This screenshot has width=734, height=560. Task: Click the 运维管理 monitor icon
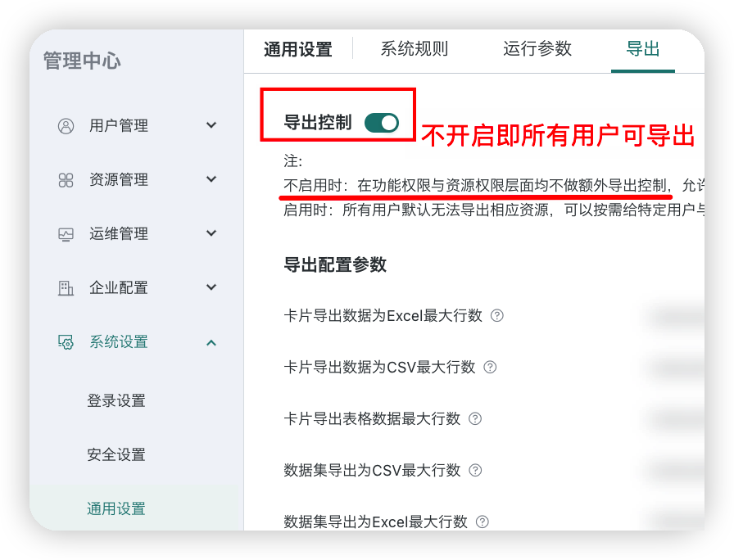tap(66, 234)
